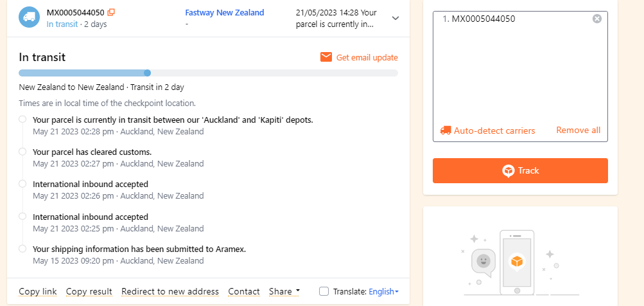Copy tracking number with the copy icon
Image resolution: width=644 pixels, height=306 pixels.
112,12
